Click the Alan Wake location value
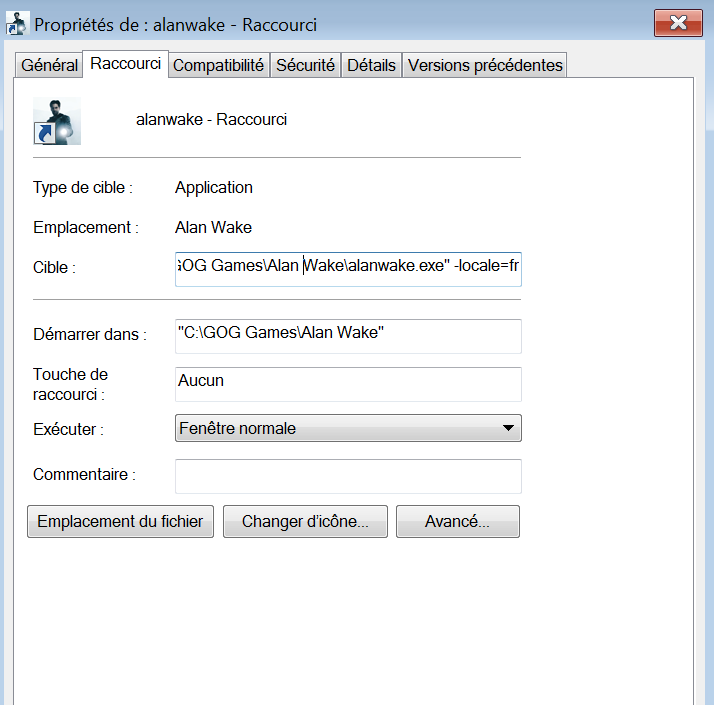This screenshot has height=705, width=714. 213,227
